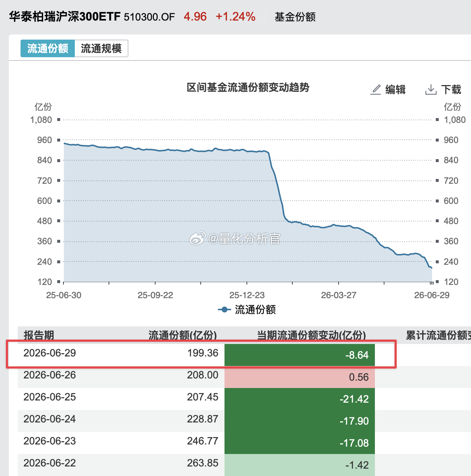Click the change cell -21.42
The image size is (471, 476).
pos(300,399)
